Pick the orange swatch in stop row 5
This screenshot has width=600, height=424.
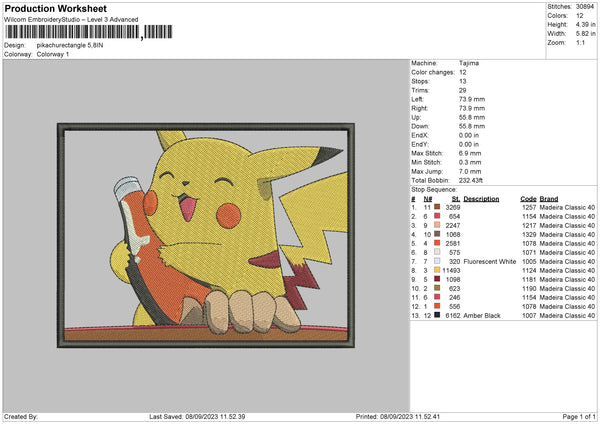(437, 243)
